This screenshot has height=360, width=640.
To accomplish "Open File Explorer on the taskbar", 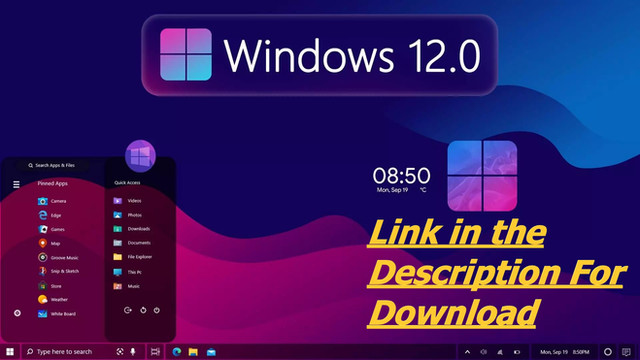I will [x=193, y=352].
